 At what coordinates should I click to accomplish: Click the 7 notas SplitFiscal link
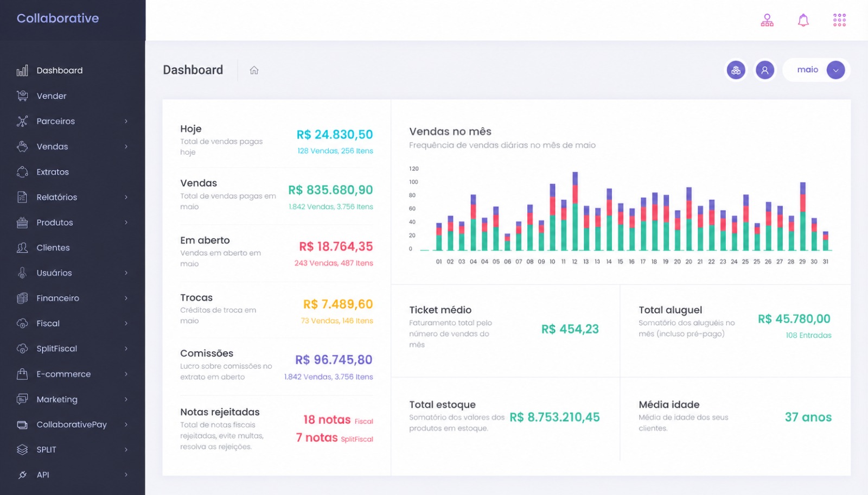(334, 437)
